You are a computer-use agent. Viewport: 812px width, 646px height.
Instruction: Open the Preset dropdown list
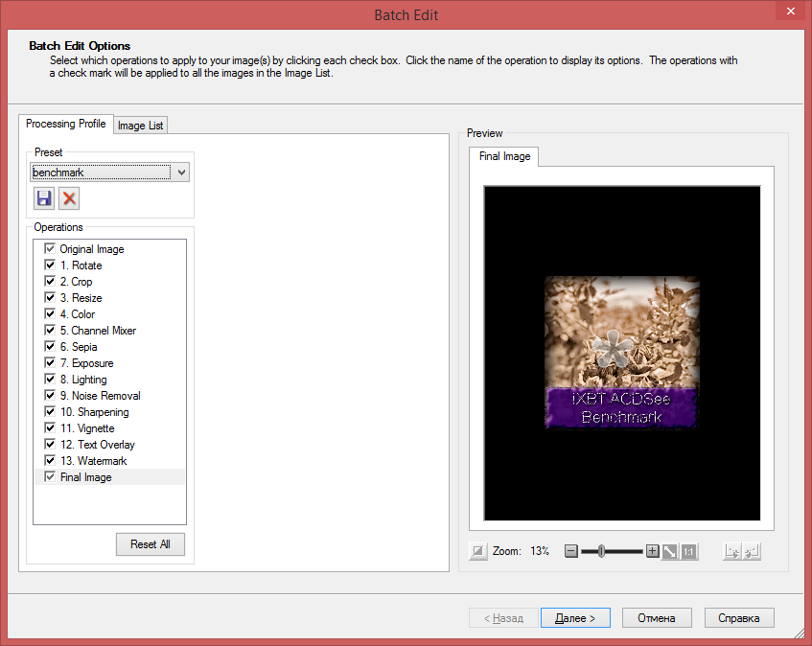tap(181, 173)
